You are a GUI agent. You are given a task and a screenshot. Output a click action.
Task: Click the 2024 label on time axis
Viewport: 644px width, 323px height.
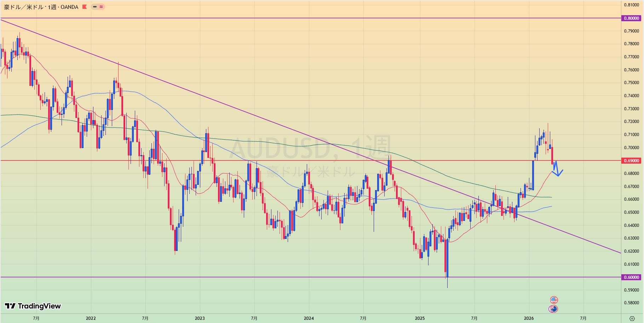[x=309, y=318]
